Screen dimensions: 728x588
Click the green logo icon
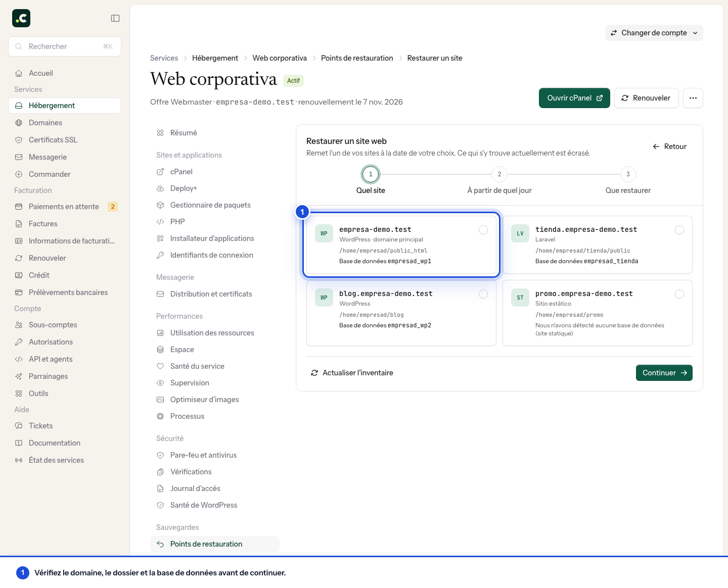pyautogui.click(x=21, y=18)
